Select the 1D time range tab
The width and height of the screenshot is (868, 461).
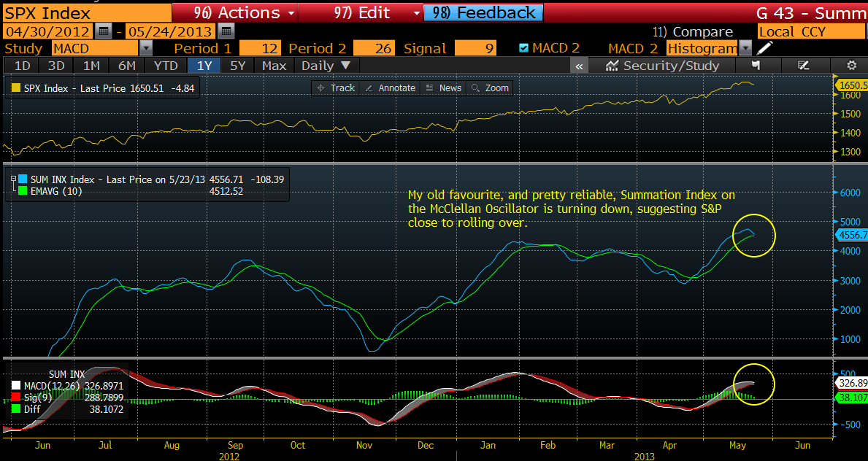22,66
